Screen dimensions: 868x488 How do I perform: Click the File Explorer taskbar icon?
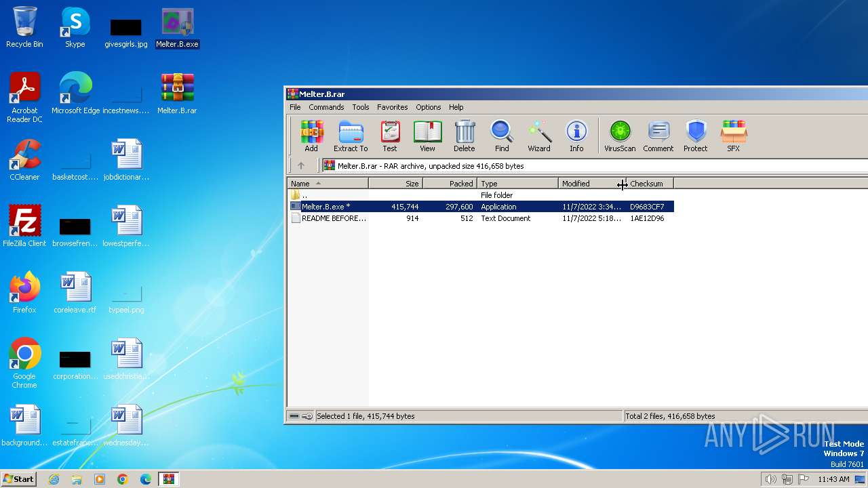coord(77,479)
